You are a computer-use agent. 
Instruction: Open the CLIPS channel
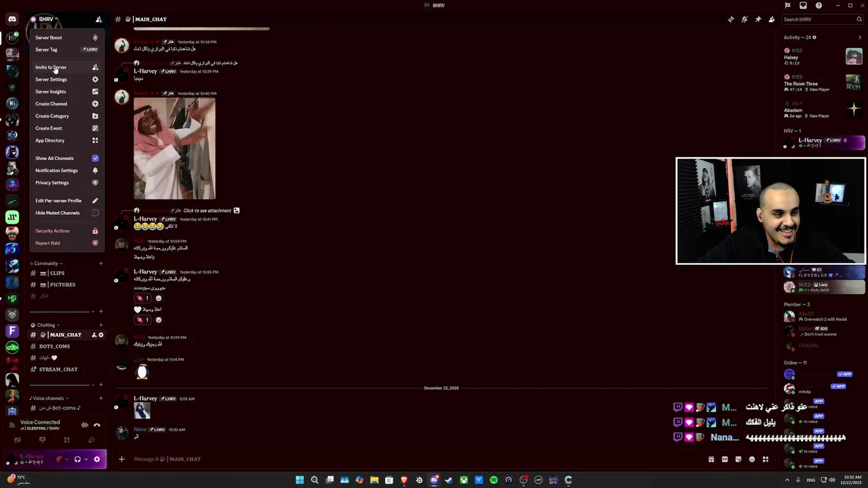tap(66, 273)
